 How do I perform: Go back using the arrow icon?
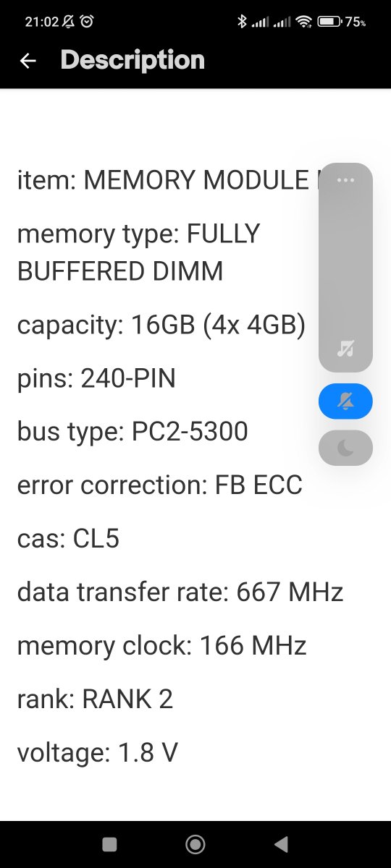(x=28, y=61)
